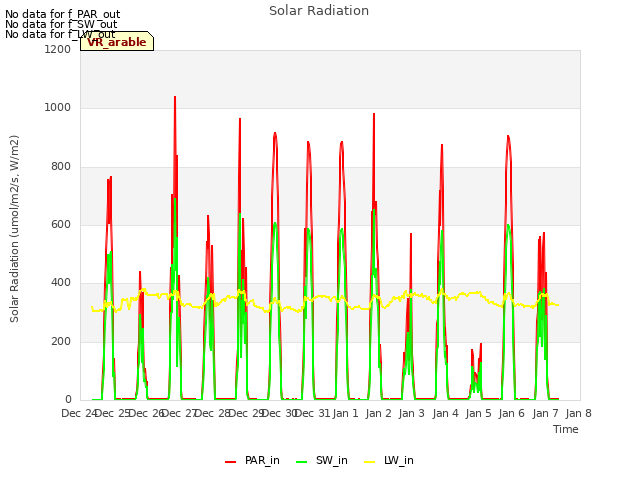Click the Jan 4 x-axis tick label
The image size is (640, 480).
click(445, 413)
